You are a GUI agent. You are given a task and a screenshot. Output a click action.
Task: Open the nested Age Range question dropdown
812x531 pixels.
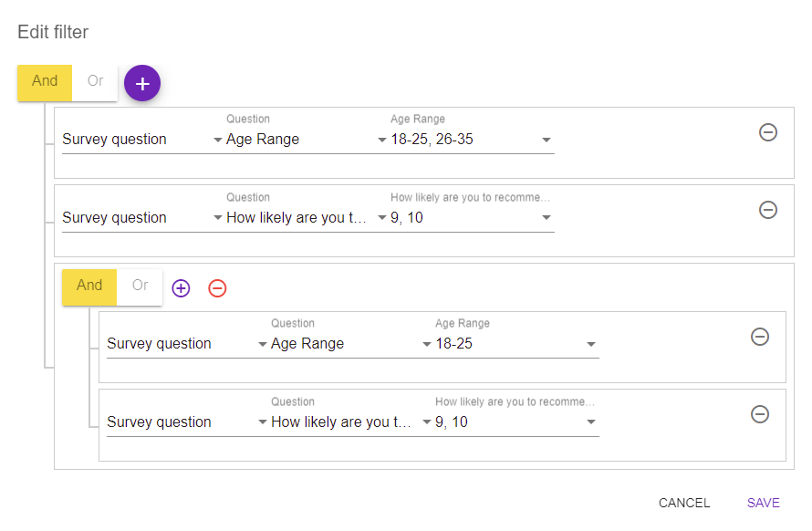351,344
